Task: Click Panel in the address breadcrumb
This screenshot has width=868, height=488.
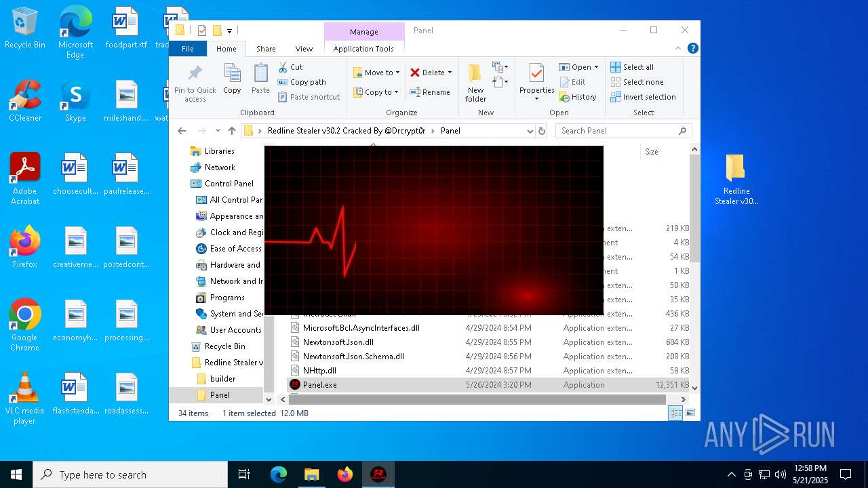Action: 450,131
